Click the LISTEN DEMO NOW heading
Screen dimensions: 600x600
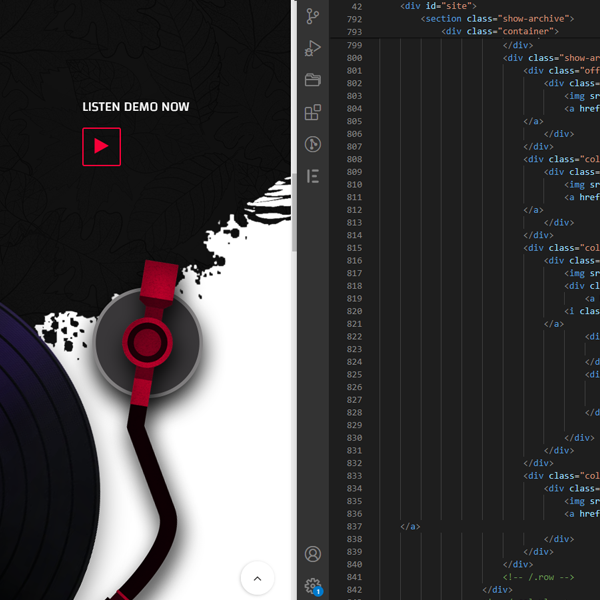(x=135, y=107)
